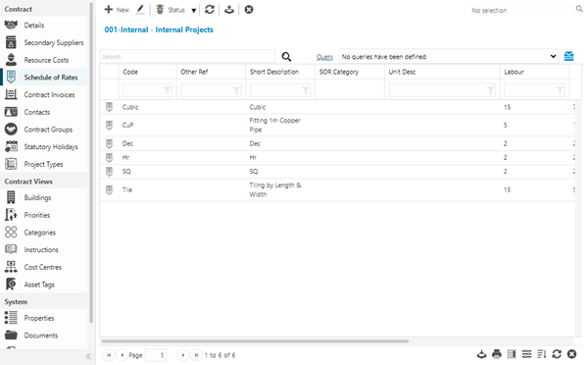Open the Status dropdown arrow
588x365 pixels.
click(193, 11)
